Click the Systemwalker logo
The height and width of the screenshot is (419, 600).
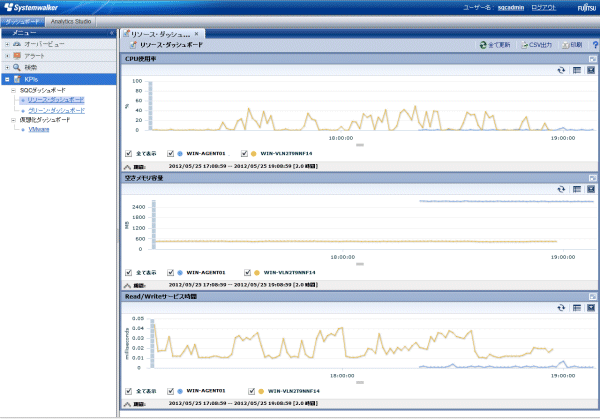(x=31, y=7)
